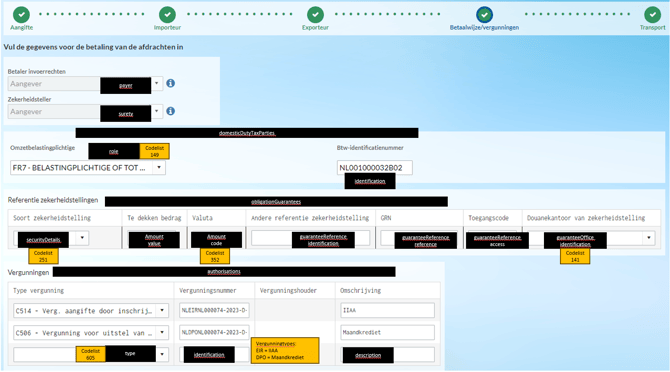Screen dimensions: 670x372
Task: Click the Referentie zekerheidstellingen heading
Action: 53,200
